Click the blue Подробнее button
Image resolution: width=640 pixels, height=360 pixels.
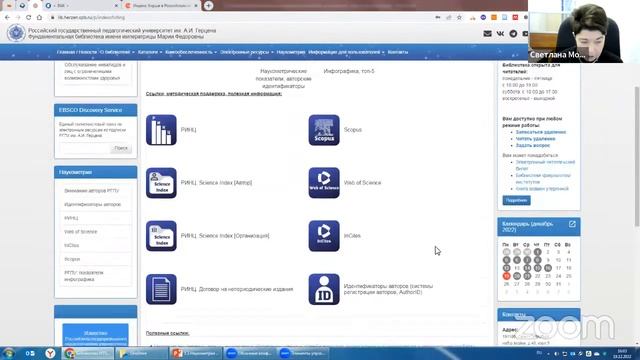click(x=516, y=200)
